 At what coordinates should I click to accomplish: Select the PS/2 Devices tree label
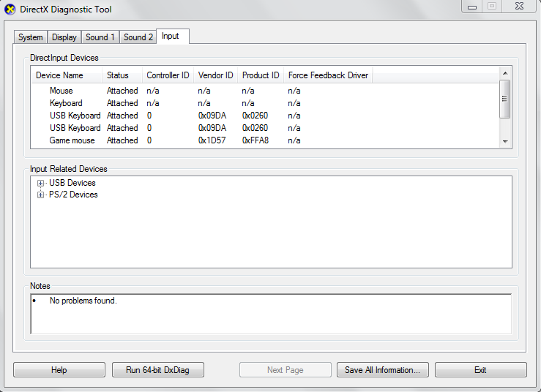tap(73, 195)
